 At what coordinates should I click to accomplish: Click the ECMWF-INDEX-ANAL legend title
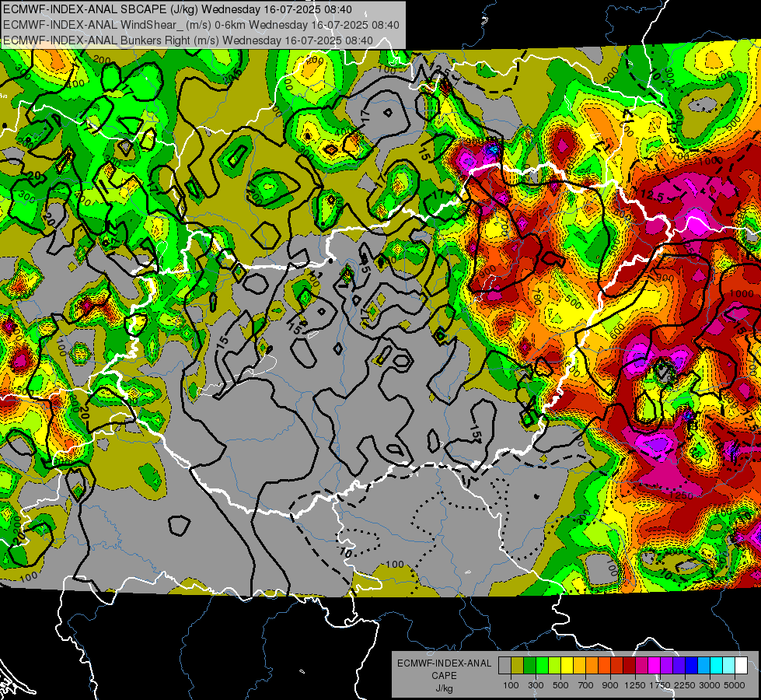445,663
